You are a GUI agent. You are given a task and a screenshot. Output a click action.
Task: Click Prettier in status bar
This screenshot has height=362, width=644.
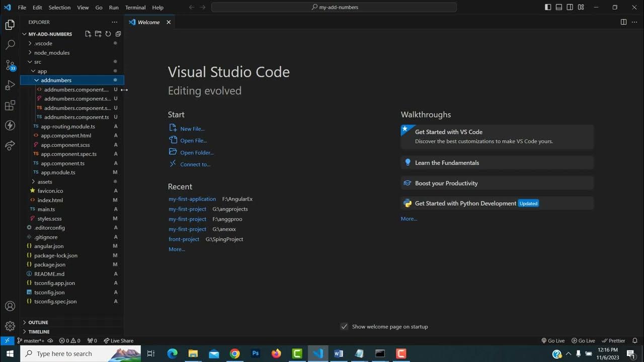(614, 340)
